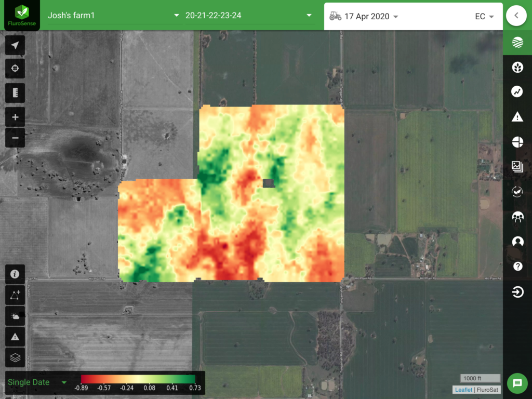
Task: Collapse panel with the back chevron button
Action: tap(516, 16)
